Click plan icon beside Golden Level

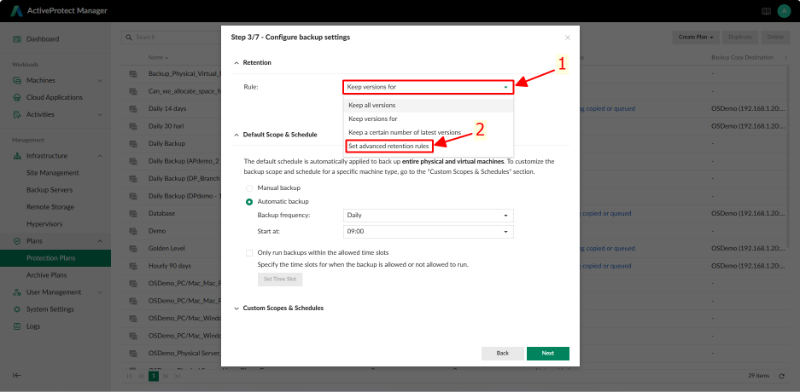pos(134,248)
